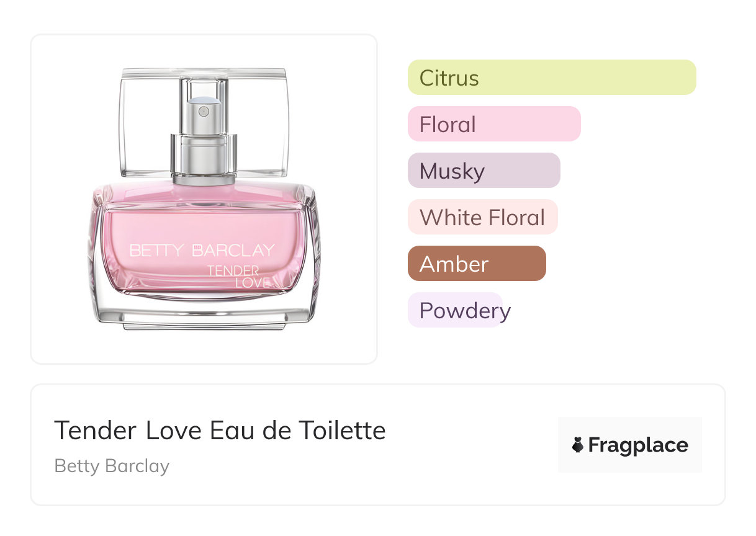Click the perfume bottle's spray nozzle
756x536 pixels.
(204, 111)
